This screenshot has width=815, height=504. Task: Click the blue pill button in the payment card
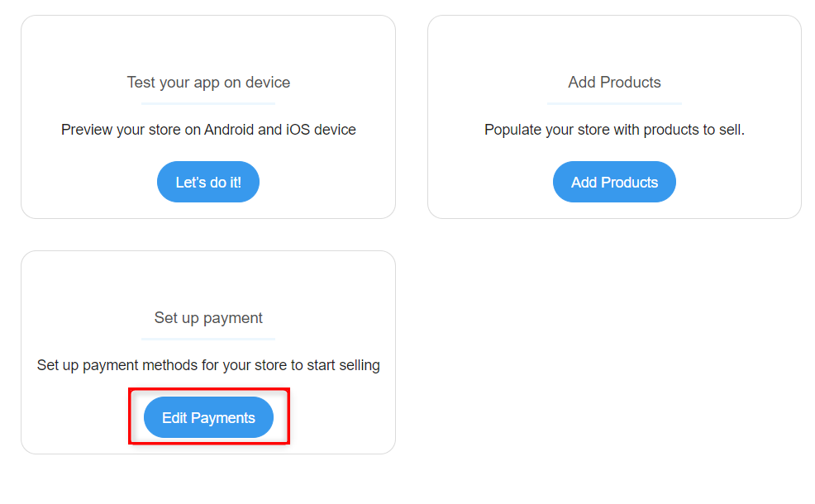tap(207, 417)
